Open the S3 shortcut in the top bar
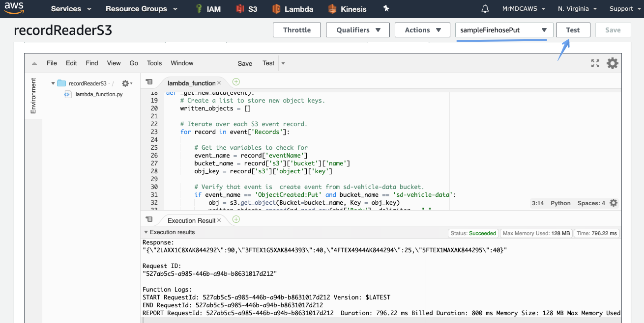Screen dimensions: 644x323 (x=246, y=9)
